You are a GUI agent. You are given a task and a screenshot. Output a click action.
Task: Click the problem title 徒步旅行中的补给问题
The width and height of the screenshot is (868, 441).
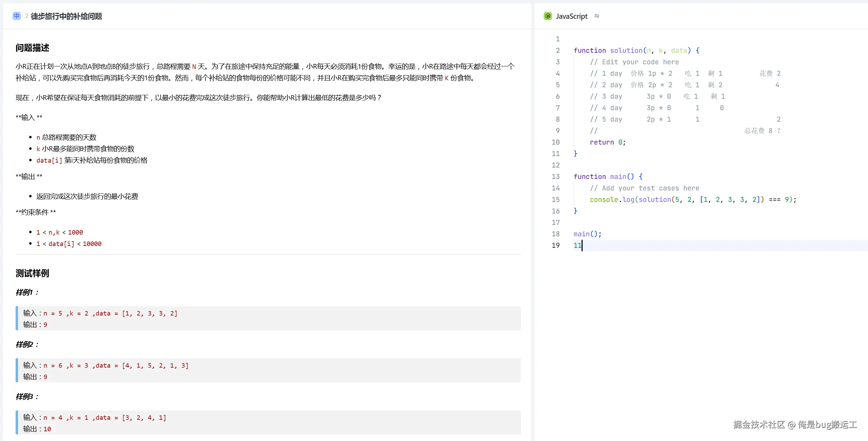pos(66,16)
